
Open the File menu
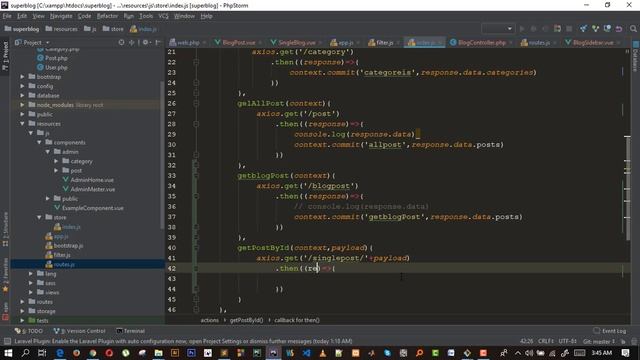(x=7, y=16)
